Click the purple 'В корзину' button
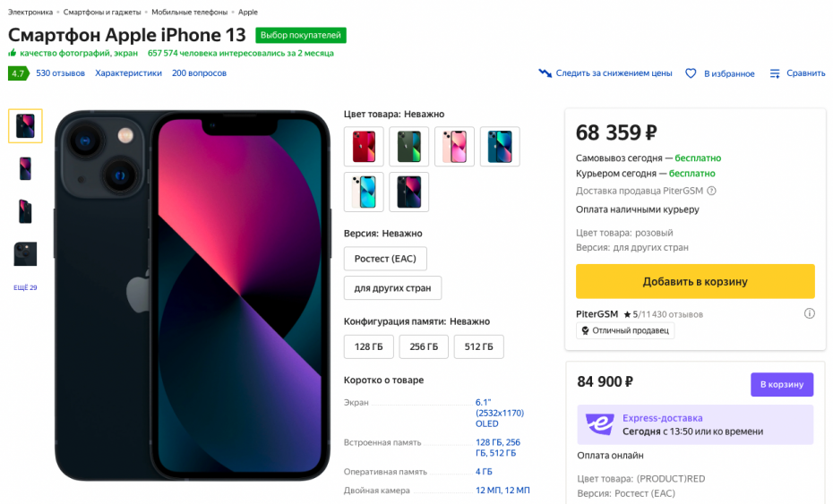This screenshot has height=504, width=833. (x=781, y=385)
